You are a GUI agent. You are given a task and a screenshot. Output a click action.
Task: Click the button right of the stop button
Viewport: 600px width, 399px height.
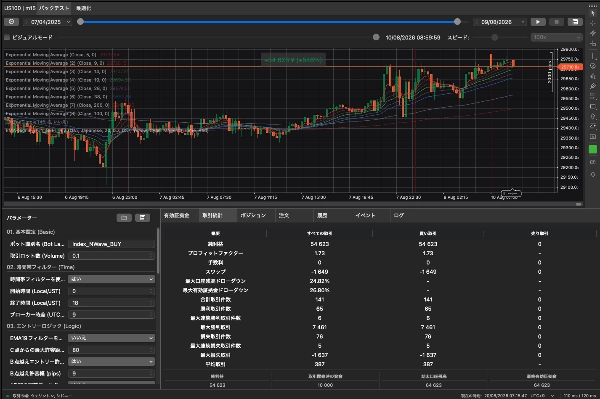pos(575,22)
